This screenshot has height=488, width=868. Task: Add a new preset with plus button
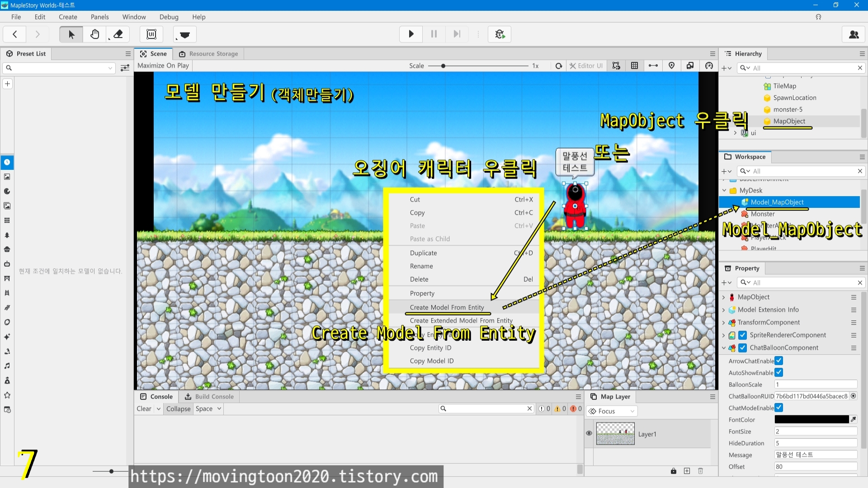pyautogui.click(x=8, y=84)
